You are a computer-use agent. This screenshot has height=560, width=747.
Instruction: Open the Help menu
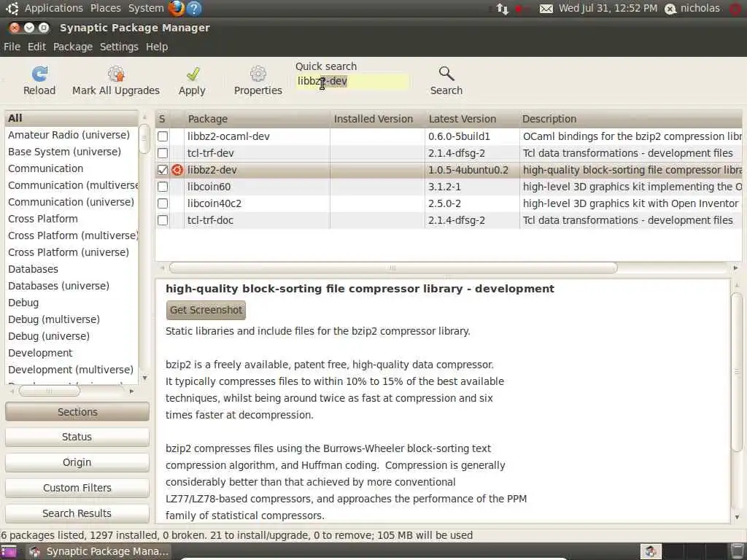pyautogui.click(x=157, y=47)
